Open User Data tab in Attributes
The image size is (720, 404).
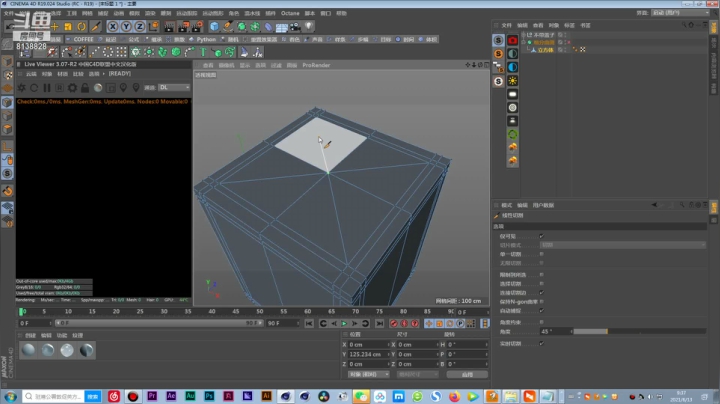tap(543, 205)
